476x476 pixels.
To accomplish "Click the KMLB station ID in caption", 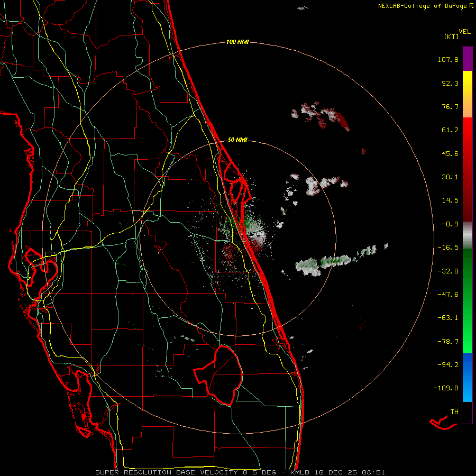I will [299, 472].
